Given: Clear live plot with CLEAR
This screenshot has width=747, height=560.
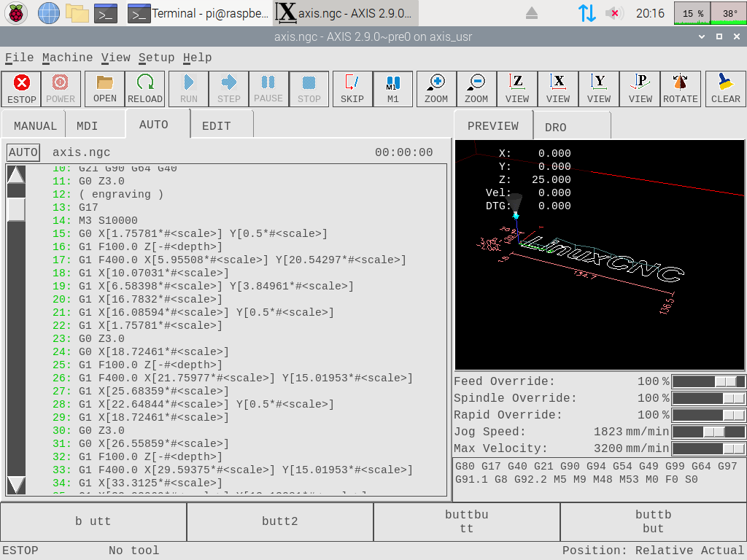Looking at the screenshot, I should (x=726, y=89).
